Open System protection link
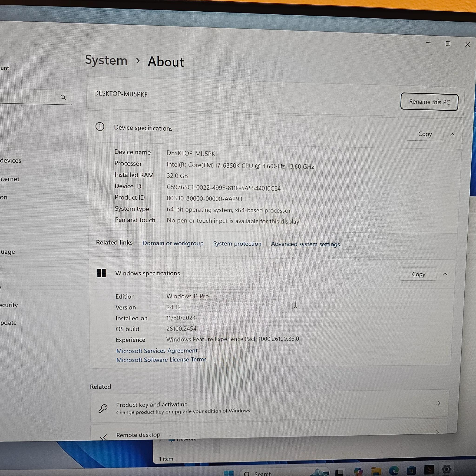The image size is (476, 476). coord(237,244)
